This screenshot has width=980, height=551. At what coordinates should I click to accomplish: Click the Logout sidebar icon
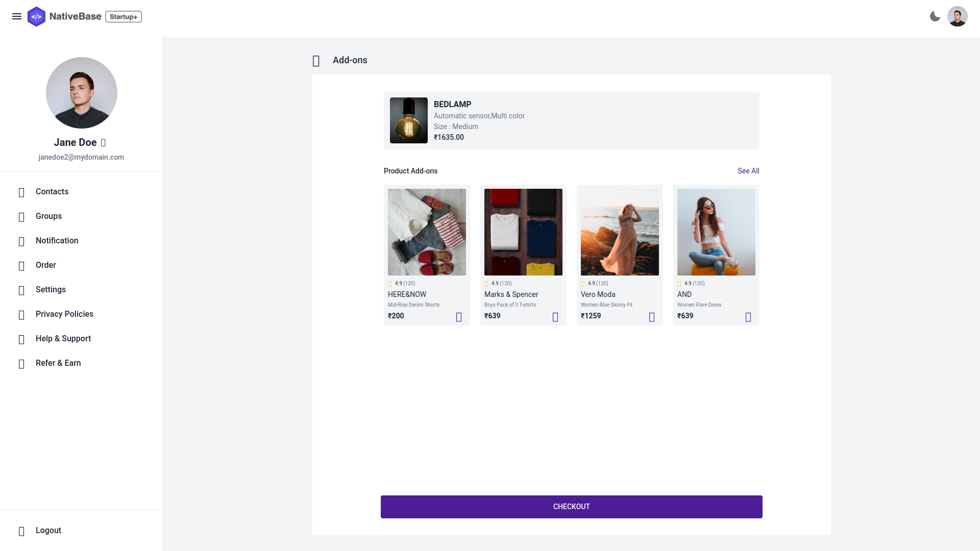point(21,532)
